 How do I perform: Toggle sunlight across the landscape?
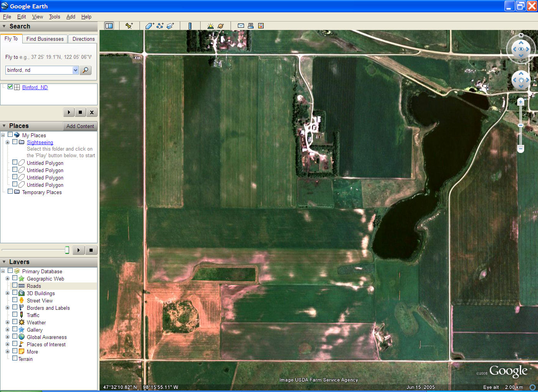coord(210,26)
